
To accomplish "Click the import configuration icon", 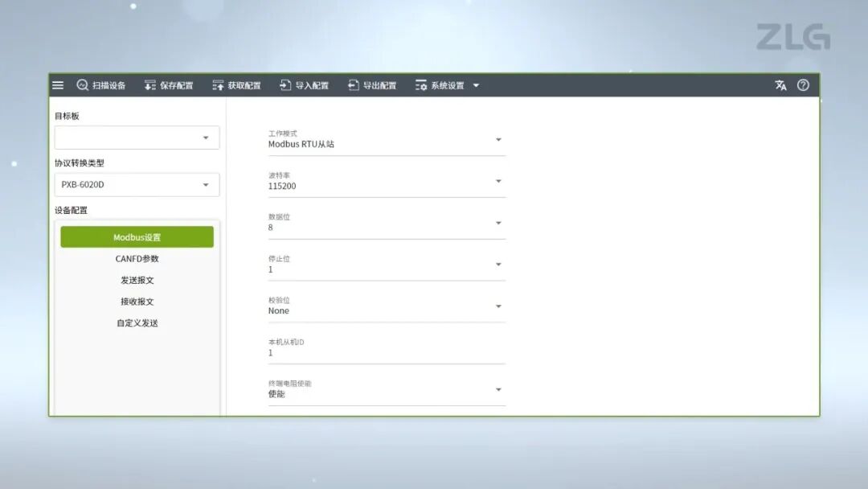I will [x=285, y=84].
